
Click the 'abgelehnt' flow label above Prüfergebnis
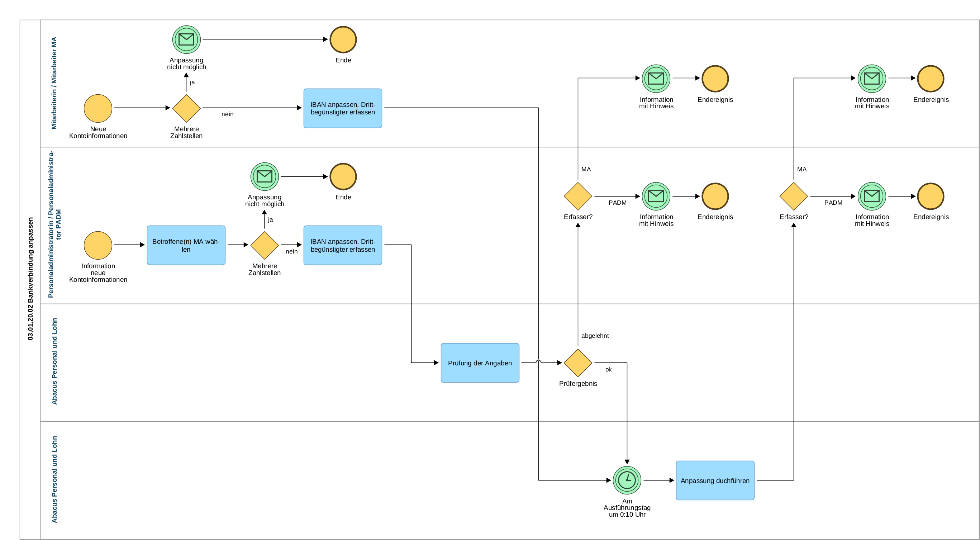595,336
